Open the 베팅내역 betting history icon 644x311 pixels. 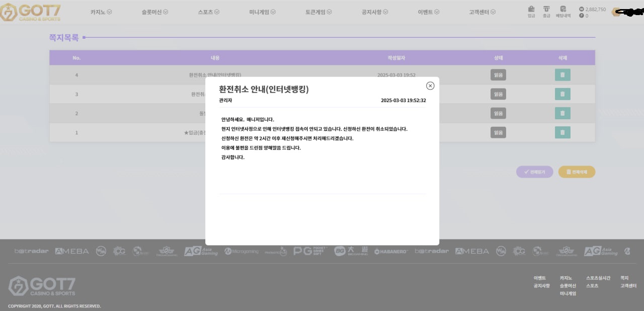click(x=563, y=11)
